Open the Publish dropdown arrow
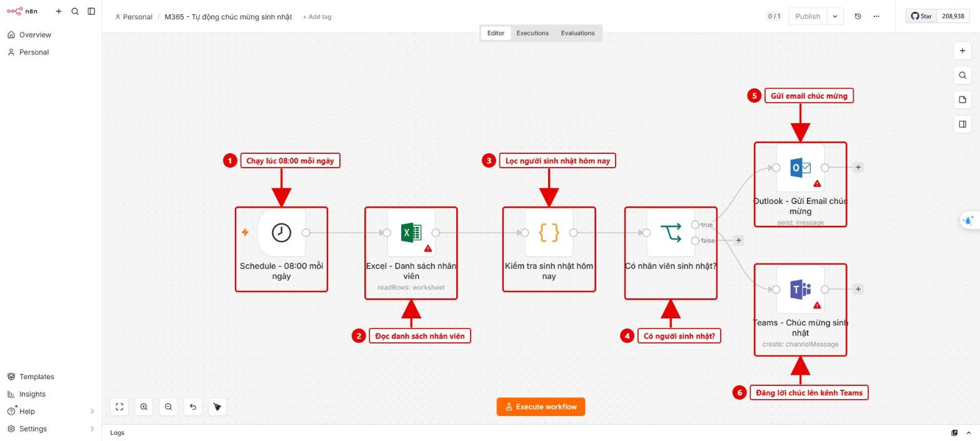Screen dimensions: 980x441 pos(835,16)
